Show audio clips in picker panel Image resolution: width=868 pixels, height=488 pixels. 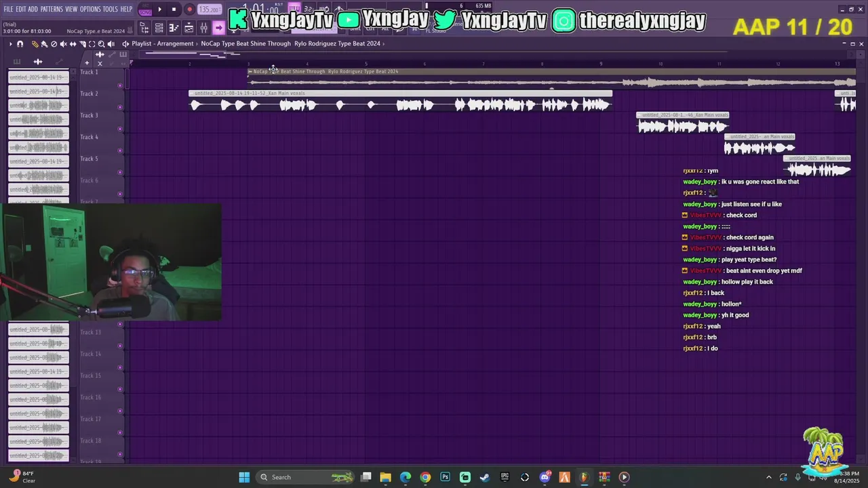click(x=38, y=62)
